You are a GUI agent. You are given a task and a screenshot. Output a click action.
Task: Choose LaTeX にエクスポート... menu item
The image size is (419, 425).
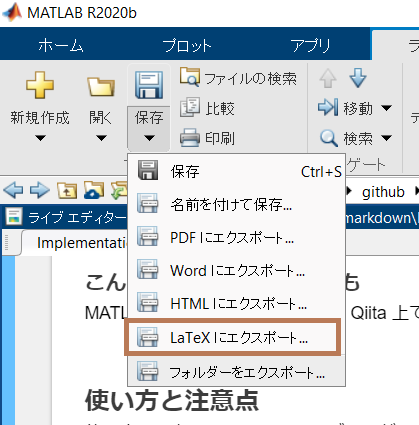point(233,337)
